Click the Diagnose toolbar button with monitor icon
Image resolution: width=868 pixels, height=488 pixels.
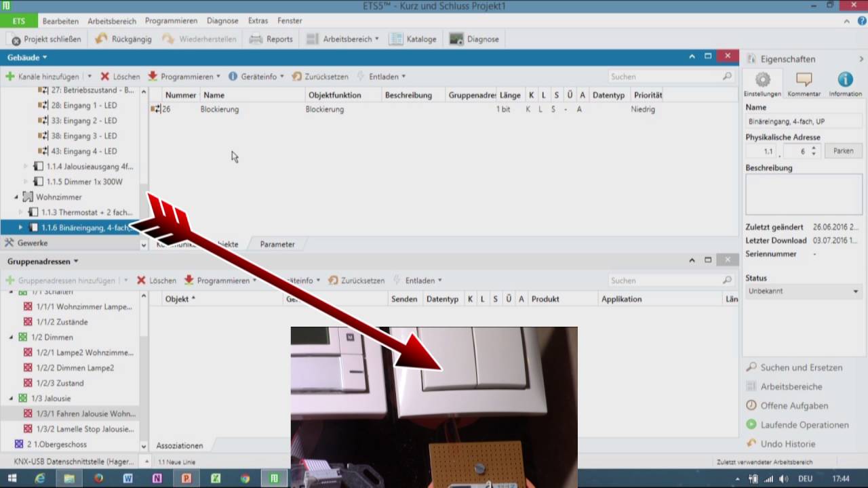tap(474, 39)
